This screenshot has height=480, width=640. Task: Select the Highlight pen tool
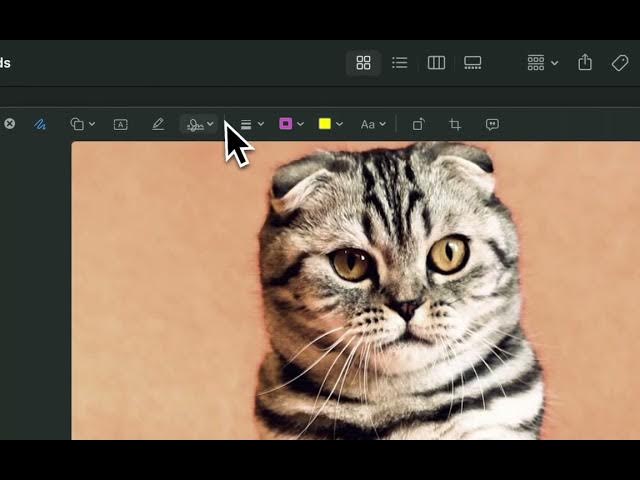click(x=158, y=124)
